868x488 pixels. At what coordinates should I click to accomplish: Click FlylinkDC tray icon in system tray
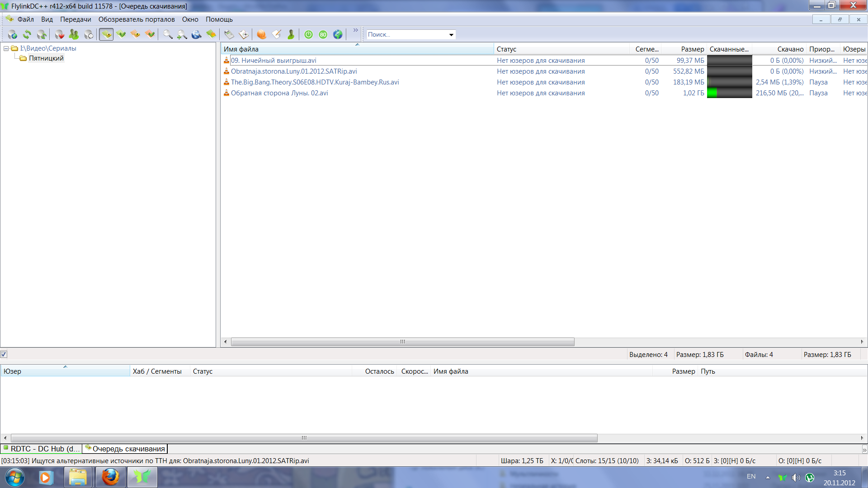(x=782, y=477)
